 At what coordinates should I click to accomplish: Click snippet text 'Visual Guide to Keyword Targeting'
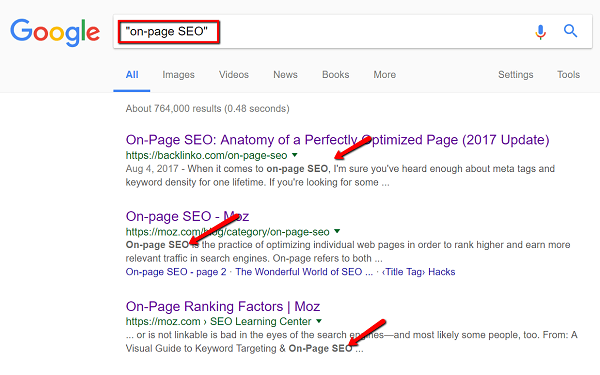click(201, 349)
